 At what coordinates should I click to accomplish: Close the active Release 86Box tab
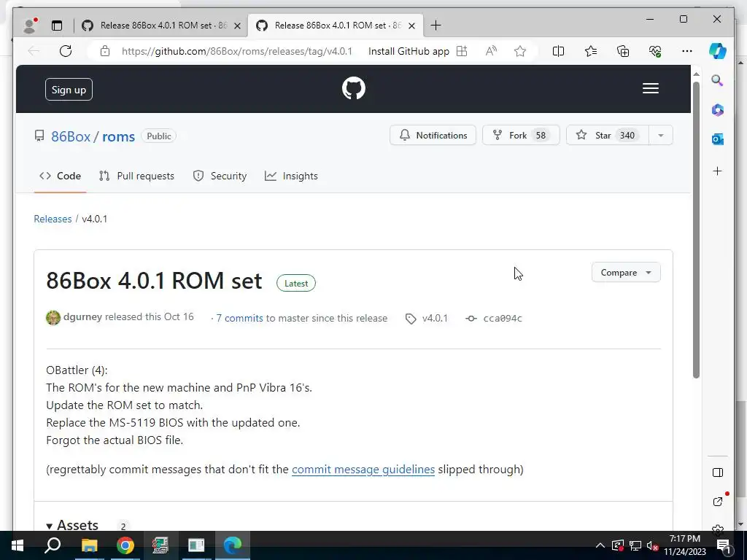[x=412, y=26]
